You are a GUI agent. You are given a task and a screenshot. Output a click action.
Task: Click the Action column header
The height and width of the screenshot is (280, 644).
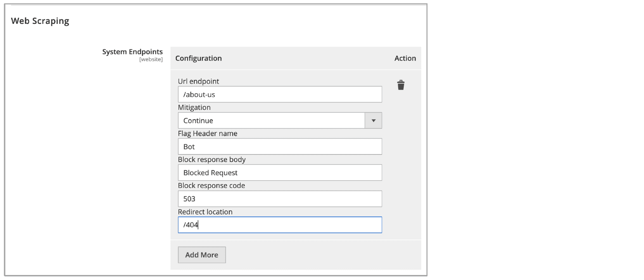pos(405,58)
